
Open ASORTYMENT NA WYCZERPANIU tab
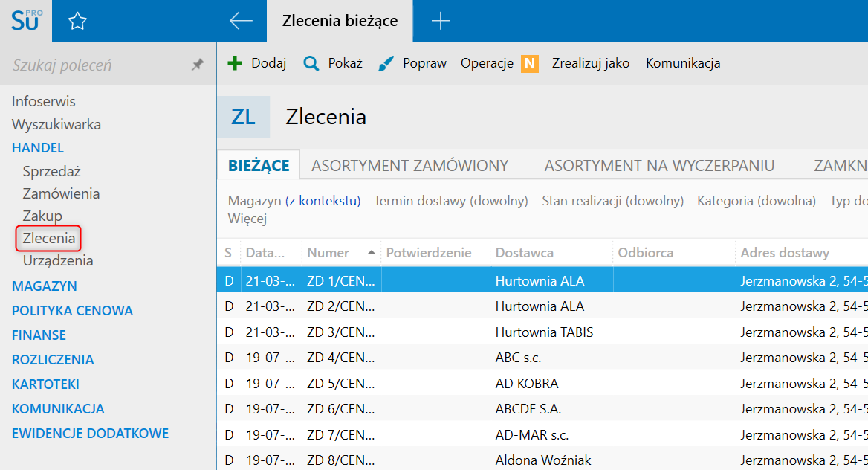coord(659,166)
